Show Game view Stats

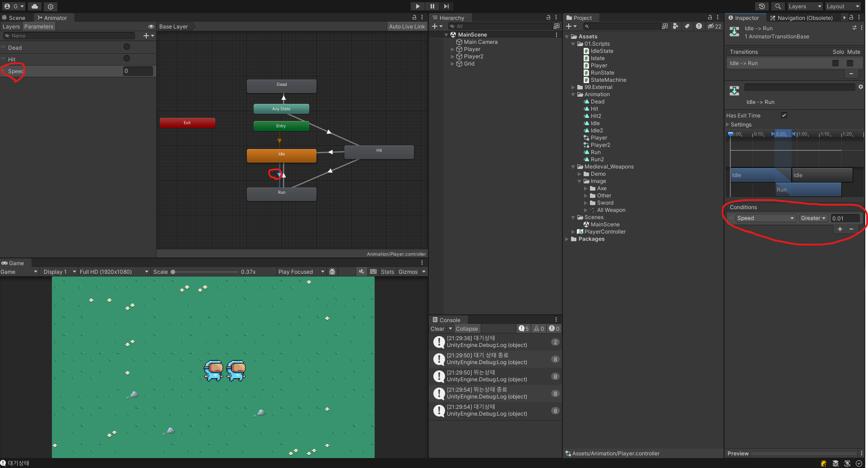pos(387,271)
